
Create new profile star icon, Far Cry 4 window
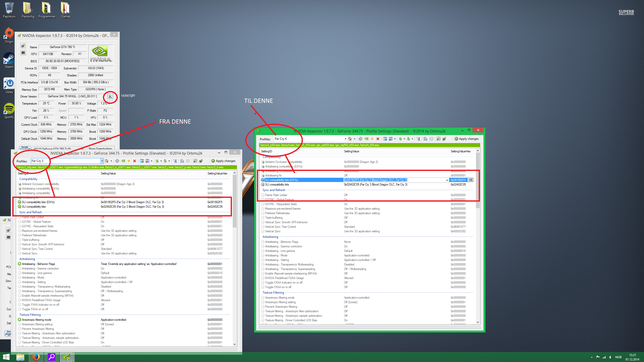[x=372, y=139]
